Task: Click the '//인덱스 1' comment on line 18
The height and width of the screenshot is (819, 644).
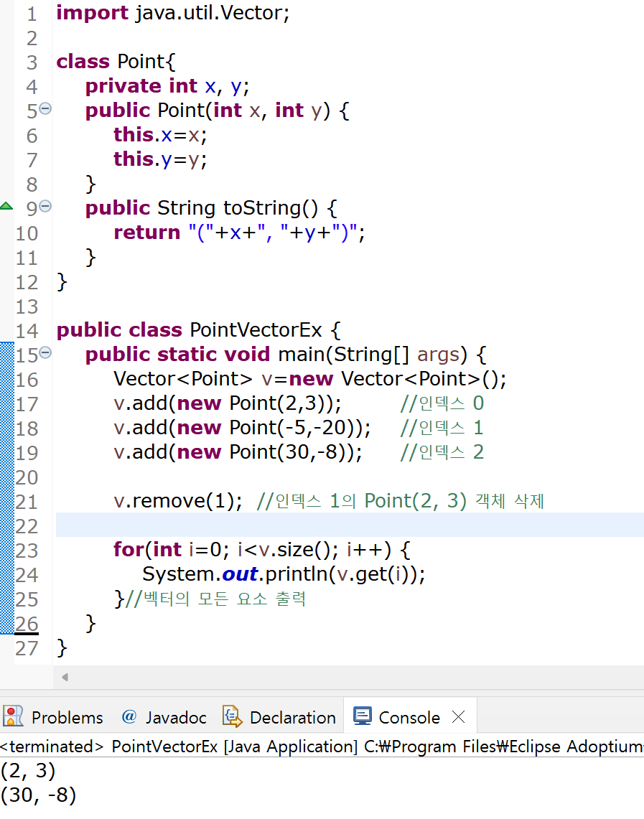Action: click(442, 428)
